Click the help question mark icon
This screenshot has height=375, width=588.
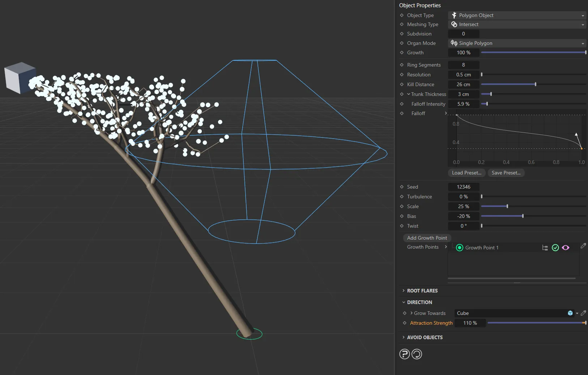[x=404, y=354]
